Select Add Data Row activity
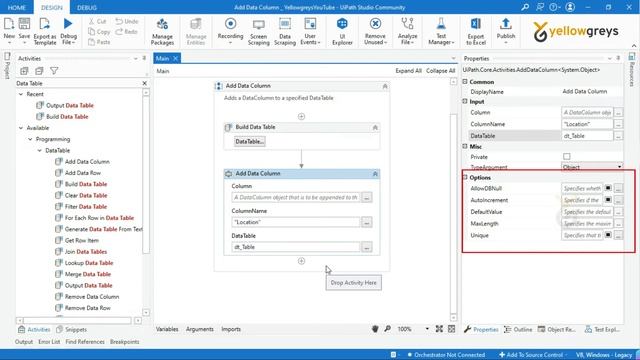The width and height of the screenshot is (640, 360). 83,173
